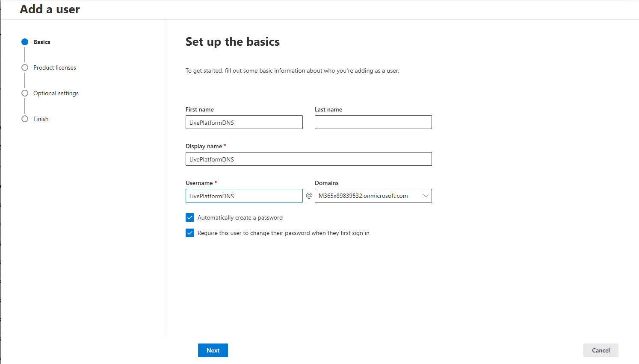639x364 pixels.
Task: Go to the Product licenses step
Action: tap(55, 68)
